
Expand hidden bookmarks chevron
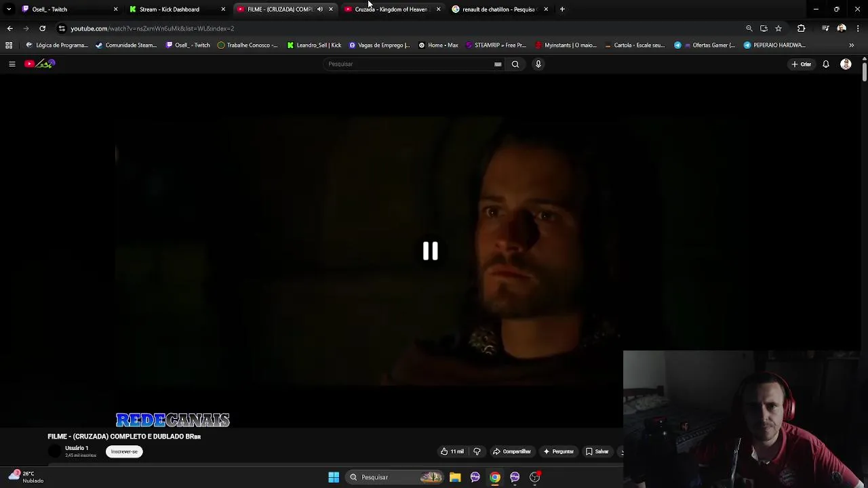click(851, 45)
